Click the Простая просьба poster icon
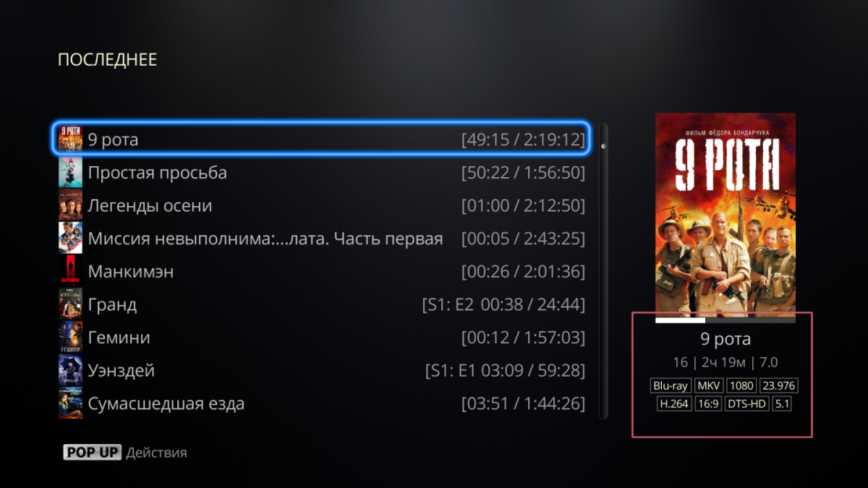 point(70,173)
